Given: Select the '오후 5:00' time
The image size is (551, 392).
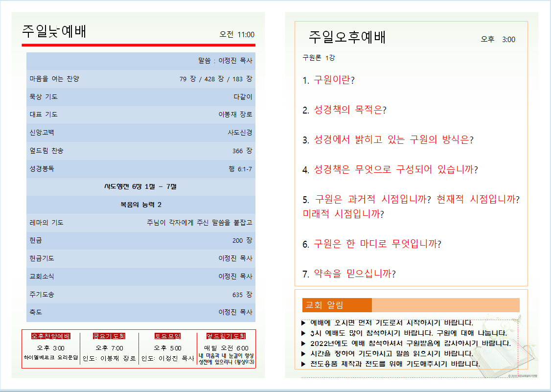Looking at the screenshot, I should [168, 348].
